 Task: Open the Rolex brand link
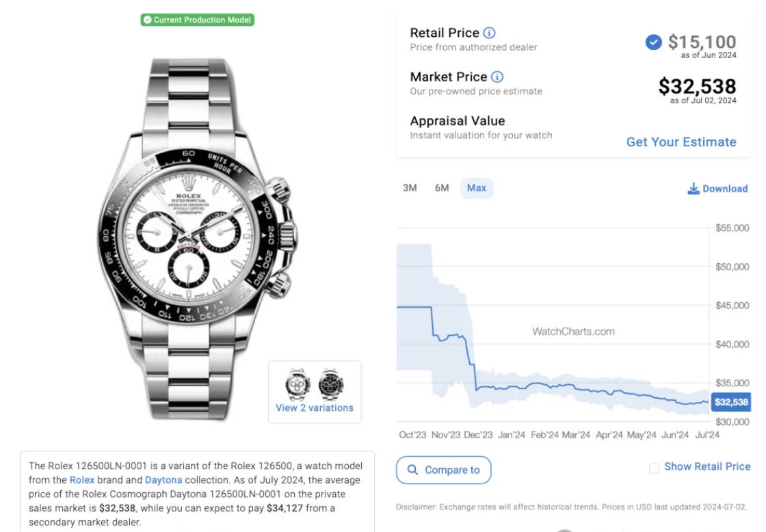click(x=81, y=480)
